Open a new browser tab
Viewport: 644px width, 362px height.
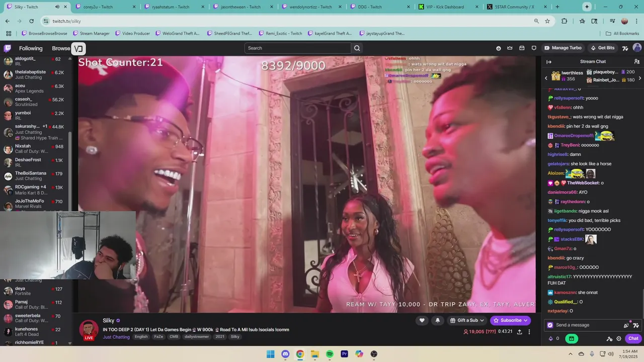tap(557, 7)
